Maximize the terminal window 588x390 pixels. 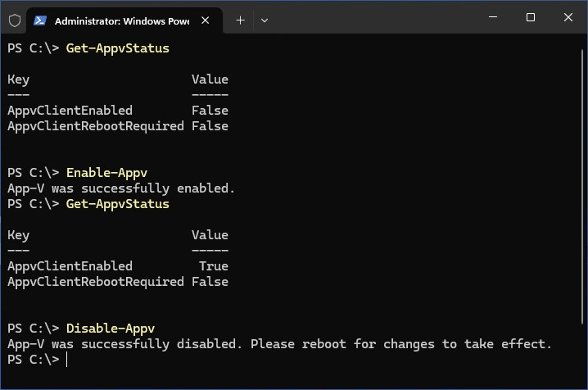pyautogui.click(x=530, y=17)
